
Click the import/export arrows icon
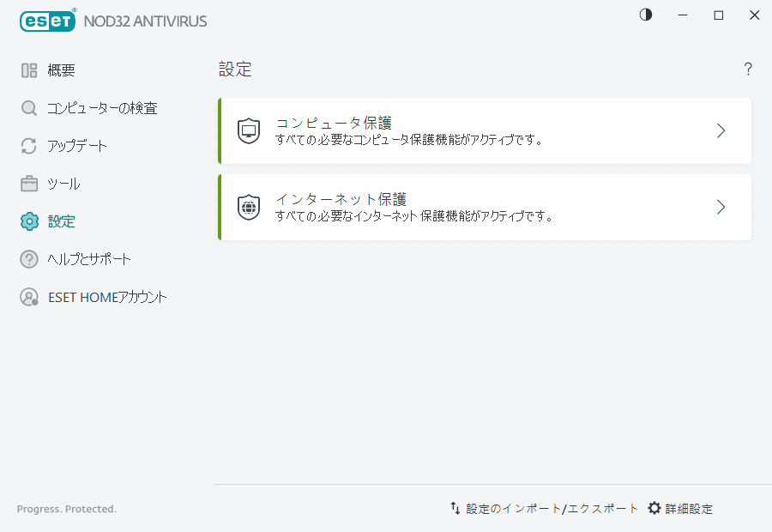coord(455,508)
